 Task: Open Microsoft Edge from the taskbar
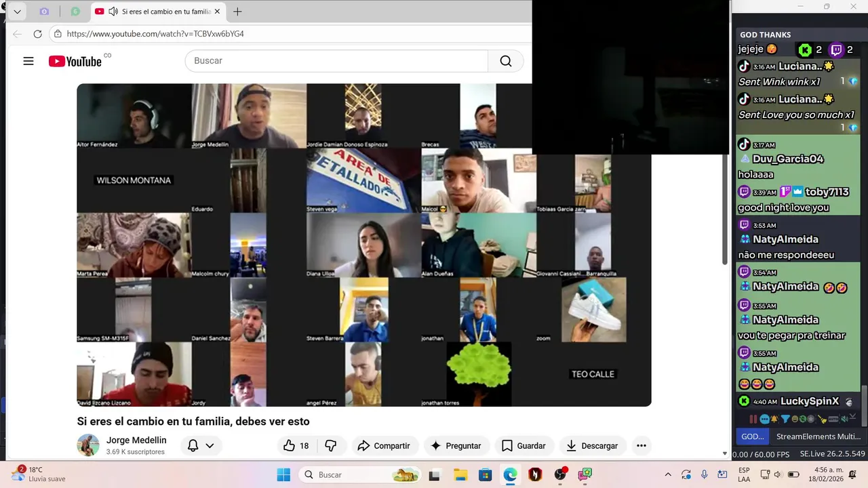[510, 474]
